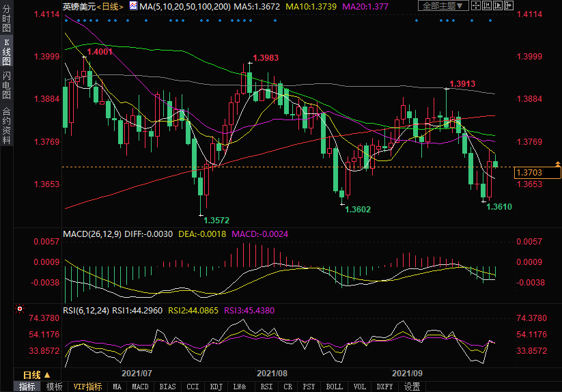Select the 指标 tab at the bottom
The height and width of the screenshot is (392, 562).
point(27,387)
